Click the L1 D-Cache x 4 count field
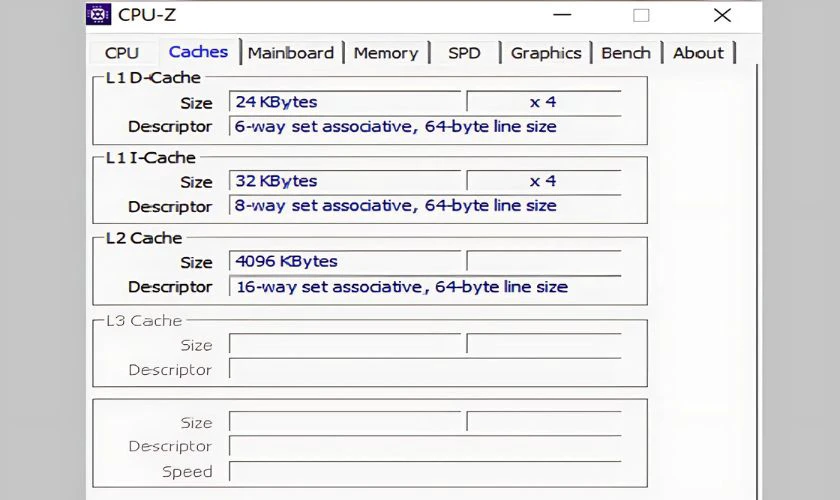Viewport: 840px width, 500px height. tap(544, 102)
